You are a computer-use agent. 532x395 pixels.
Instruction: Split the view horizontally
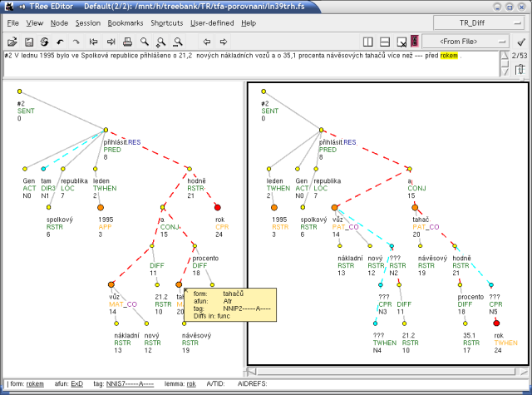385,42
